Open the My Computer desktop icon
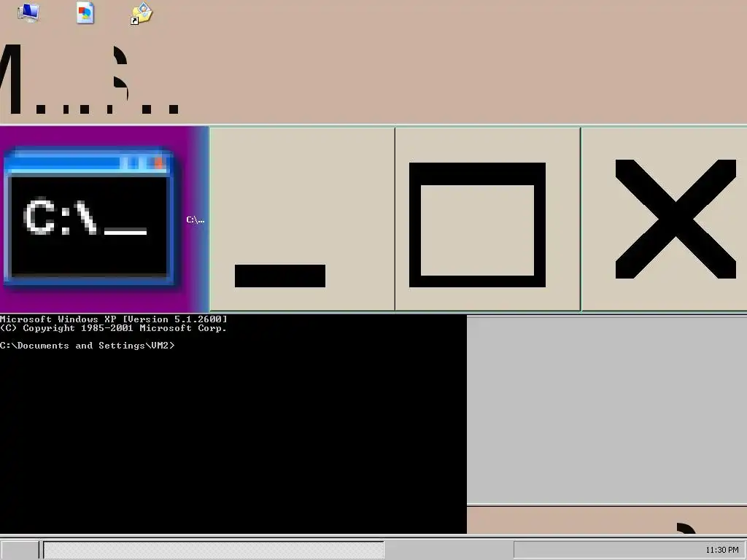 [28, 12]
